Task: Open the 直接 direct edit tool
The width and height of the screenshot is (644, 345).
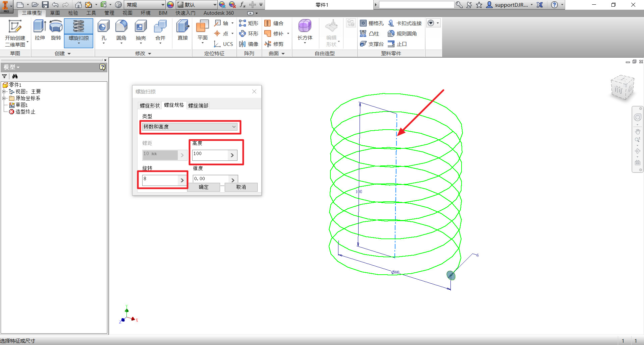Action: pyautogui.click(x=183, y=30)
